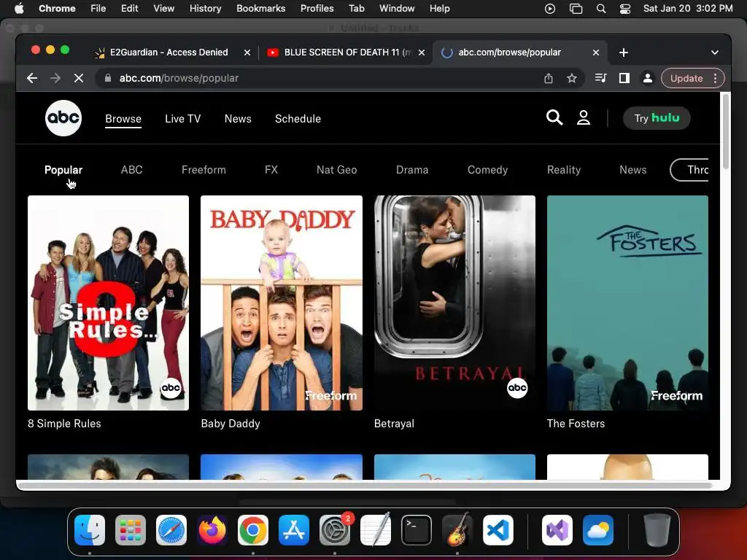This screenshot has width=747, height=560.
Task: Open macOS Control Center in menu bar
Action: (625, 9)
